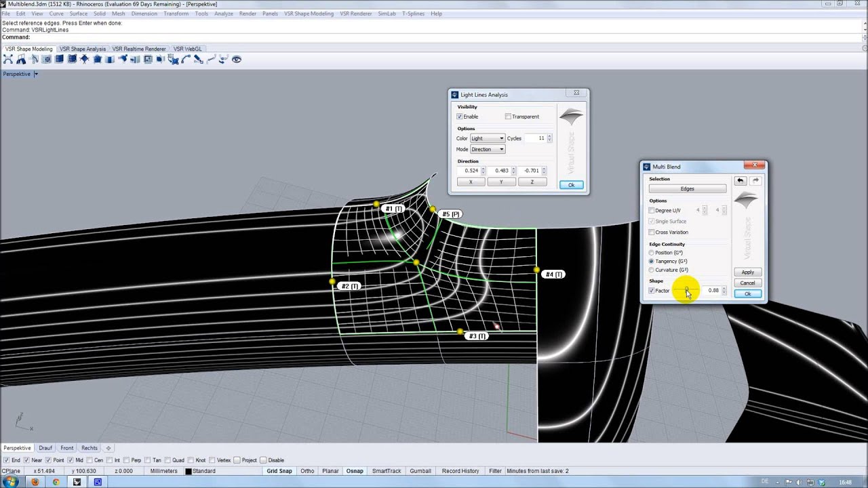This screenshot has height=488, width=868.
Task: Select Tangency (G1) edge continuity
Action: [x=652, y=261]
